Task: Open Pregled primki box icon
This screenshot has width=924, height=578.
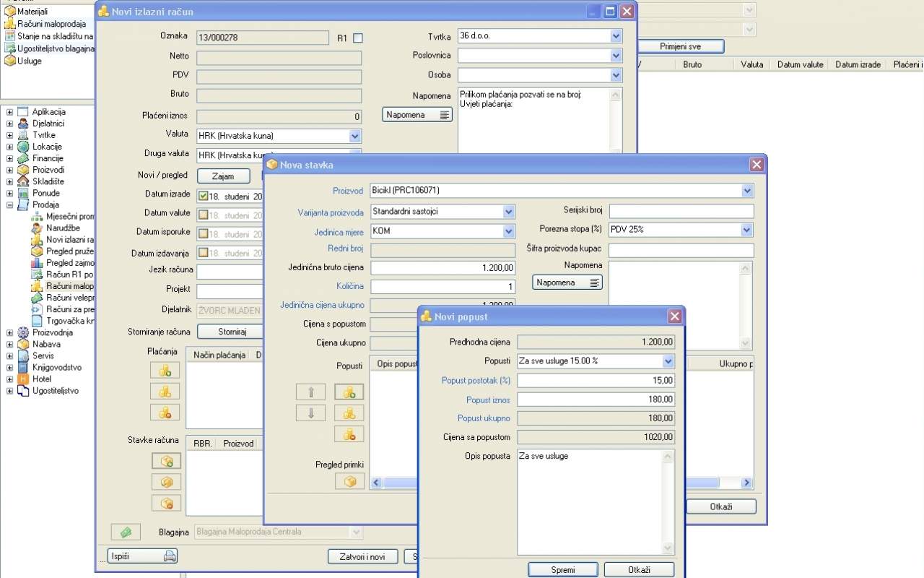Action: pos(349,481)
